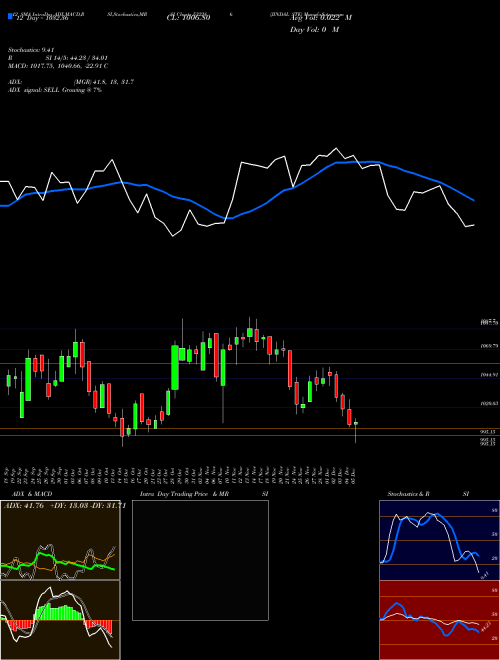Click the 'Intra Day Trading Price & MR' title
Image resolution: width=500 pixels, height=660 pixels.
[184, 494]
